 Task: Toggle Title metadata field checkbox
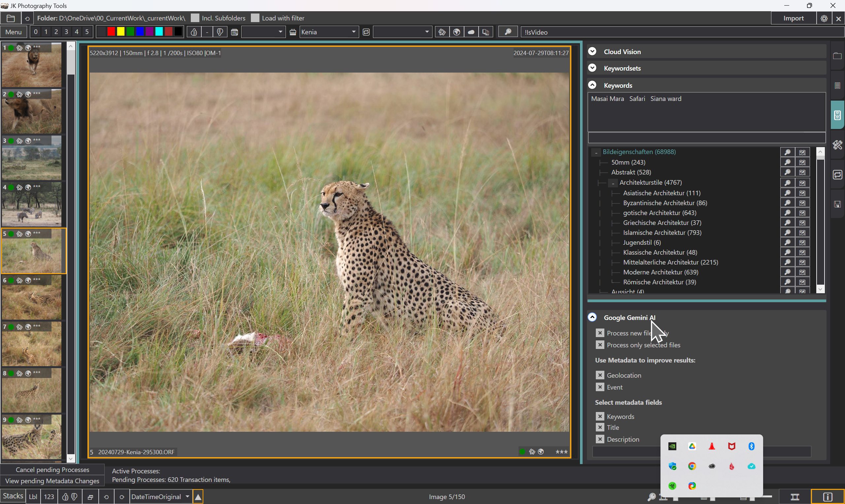[600, 427]
